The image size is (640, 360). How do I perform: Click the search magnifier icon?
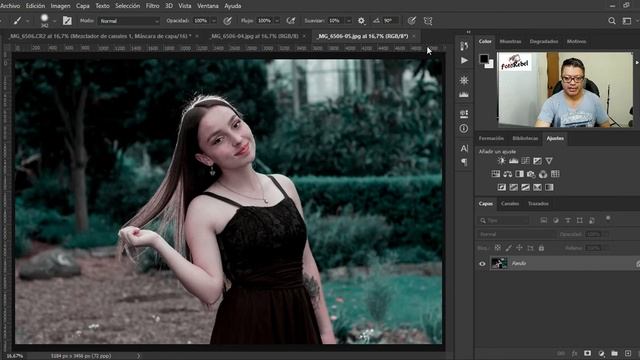611,20
